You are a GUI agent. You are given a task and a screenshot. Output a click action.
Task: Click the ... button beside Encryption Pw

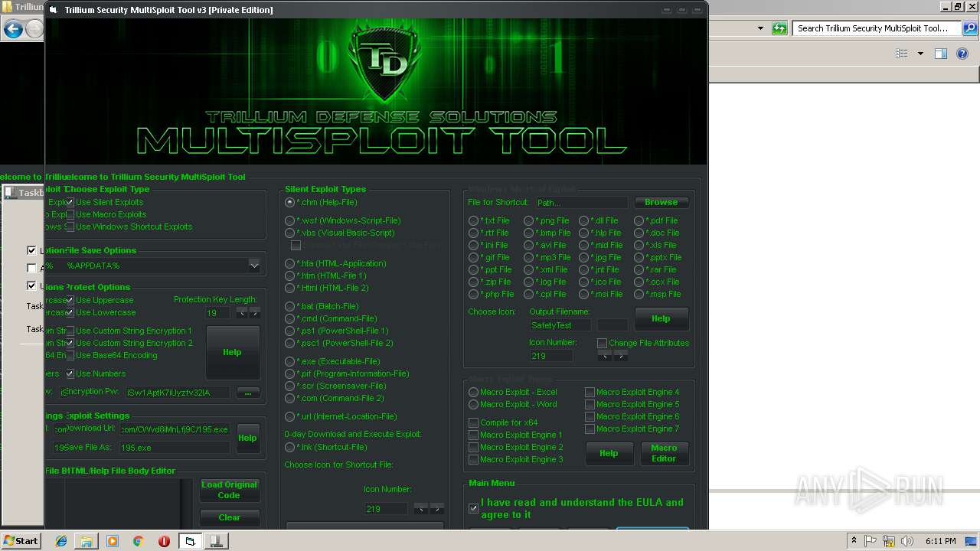(248, 393)
